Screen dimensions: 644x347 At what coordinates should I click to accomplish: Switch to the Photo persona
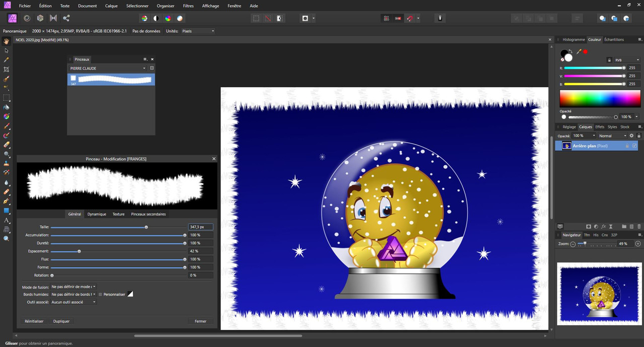pos(13,18)
